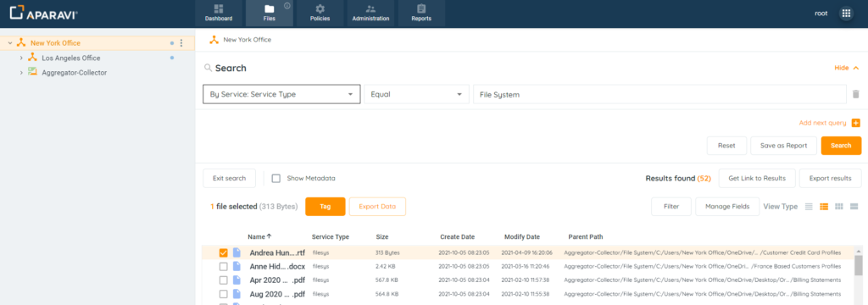
Task: Click the Aparavi logo
Action: pyautogui.click(x=43, y=13)
